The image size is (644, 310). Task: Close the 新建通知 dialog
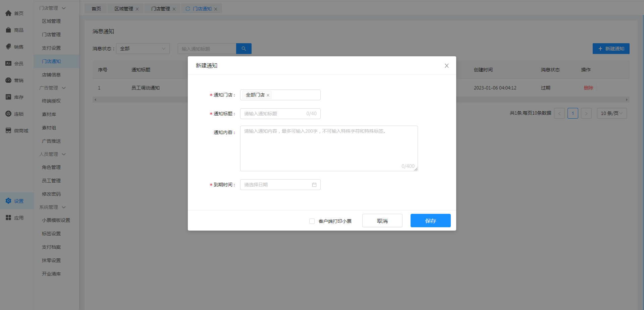pyautogui.click(x=446, y=66)
